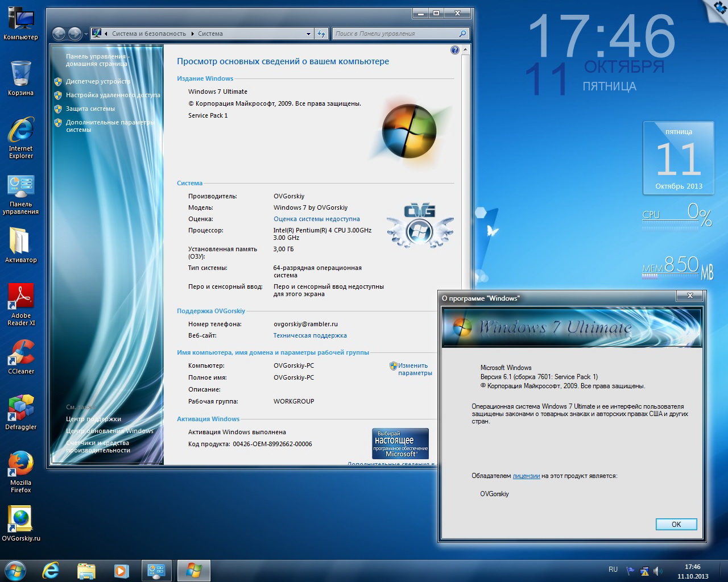The image size is (728, 582).
Task: Click the ovgorskiy@rambler.ru text
Action: click(305, 324)
